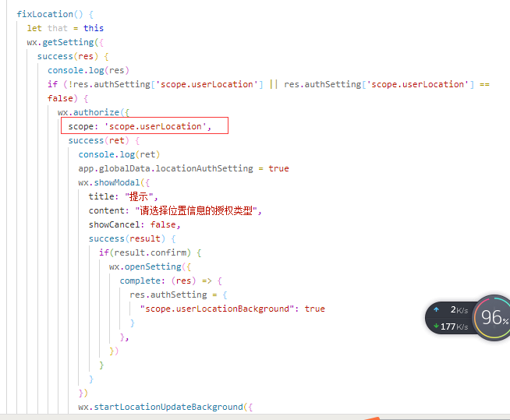Viewport: 510px width, 420px height.
Task: Click the 'false) {' continuation line
Action: [x=68, y=98]
